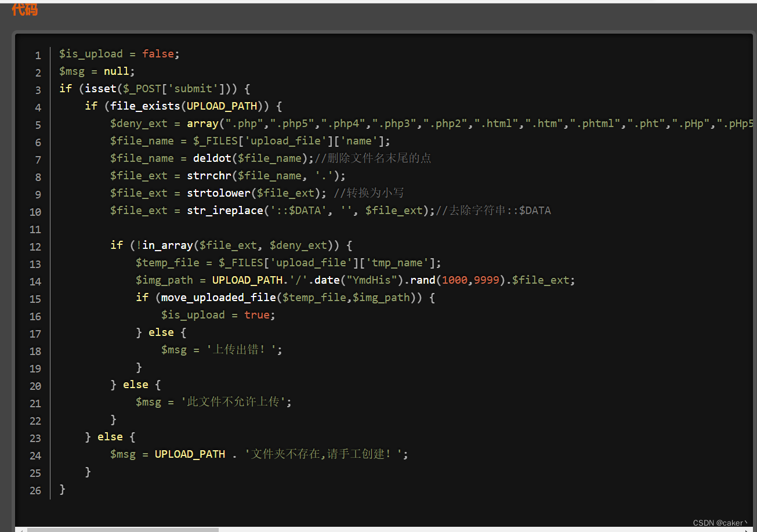Click the "} else {" on line 20
Viewport: 757px width, 532px height.
coord(135,385)
